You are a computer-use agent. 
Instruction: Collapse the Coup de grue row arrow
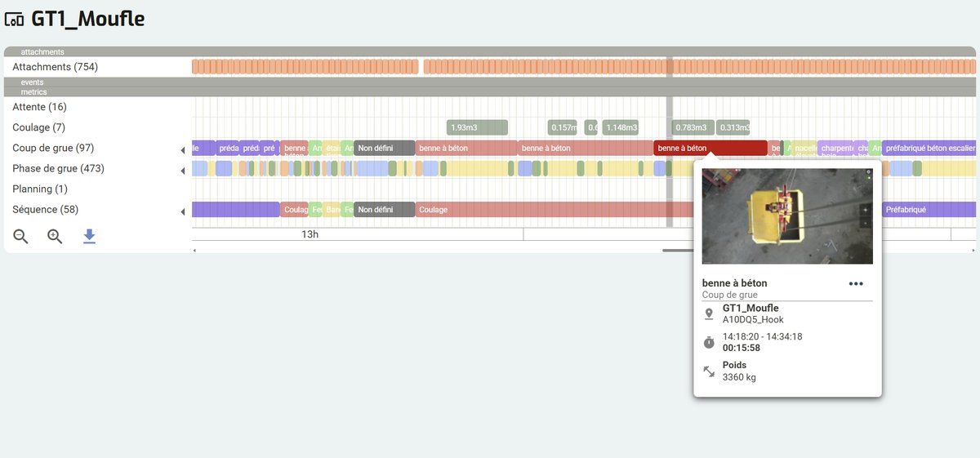point(183,150)
